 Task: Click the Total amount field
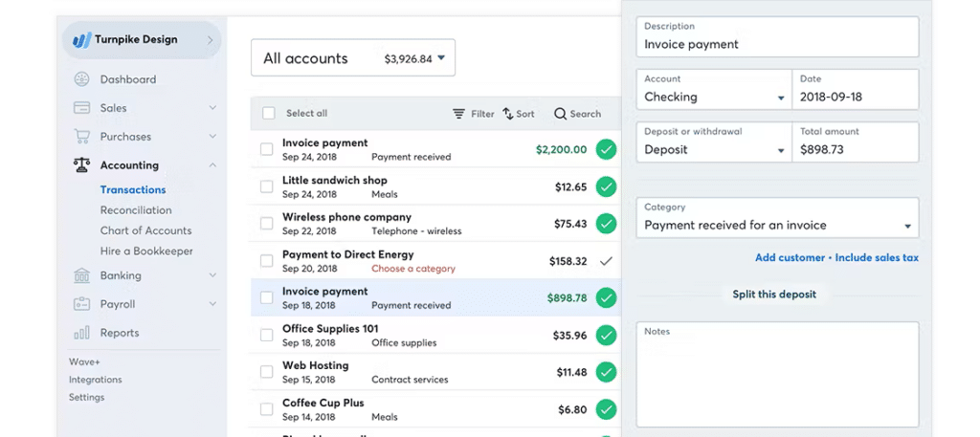[x=856, y=142]
